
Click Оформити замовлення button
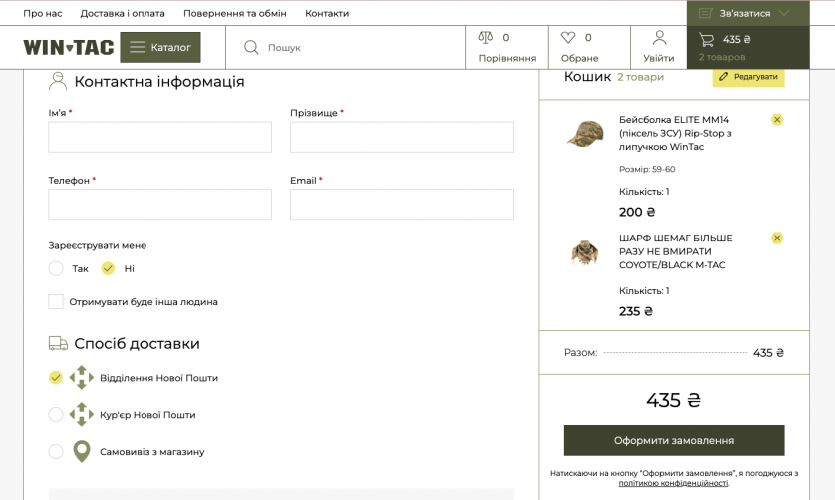tap(674, 440)
